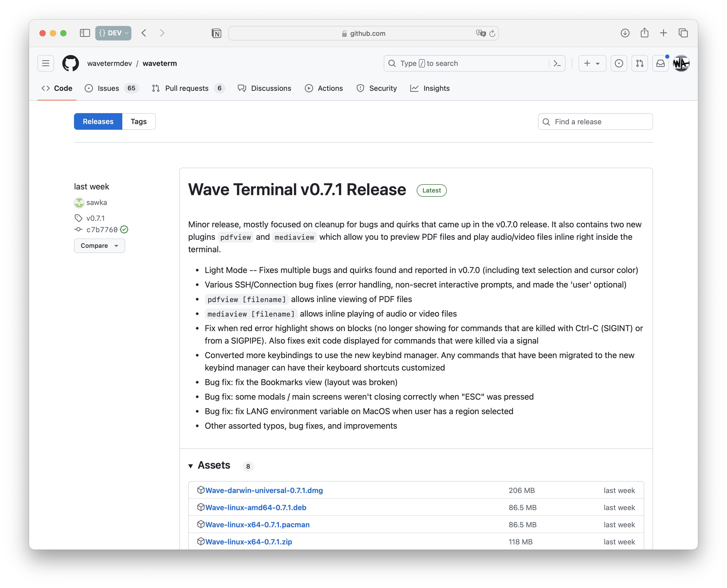Open the user profile avatar menu

pyautogui.click(x=681, y=63)
